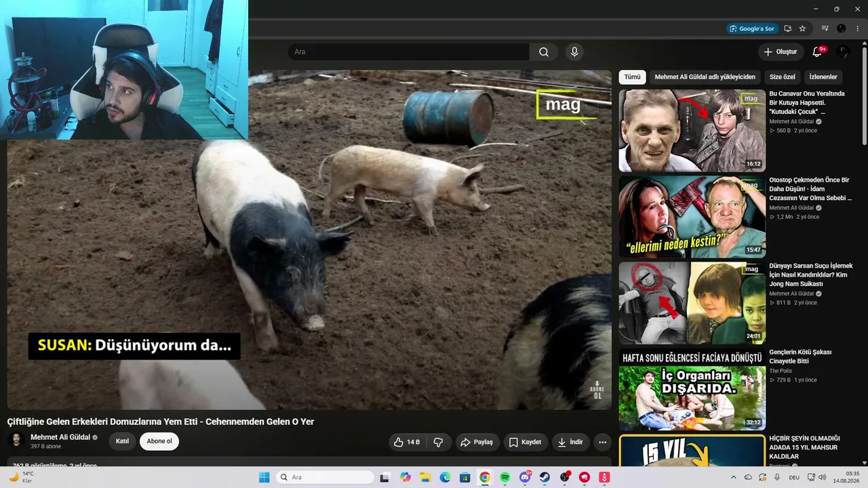This screenshot has height=488, width=868.
Task: Click Mehmet Ali Güldal channel avatar
Action: click(x=16, y=441)
